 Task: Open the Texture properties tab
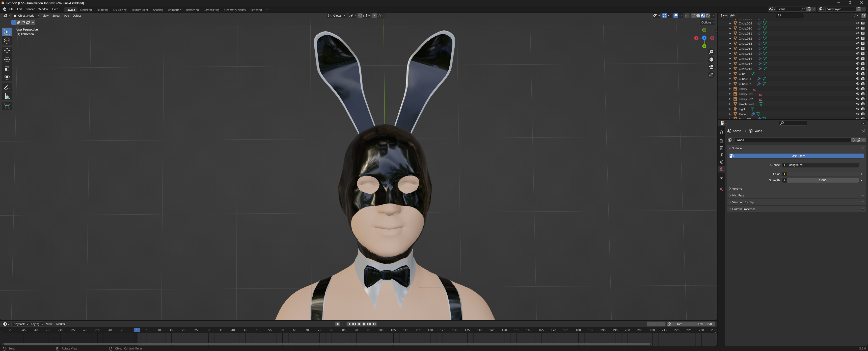(x=721, y=189)
